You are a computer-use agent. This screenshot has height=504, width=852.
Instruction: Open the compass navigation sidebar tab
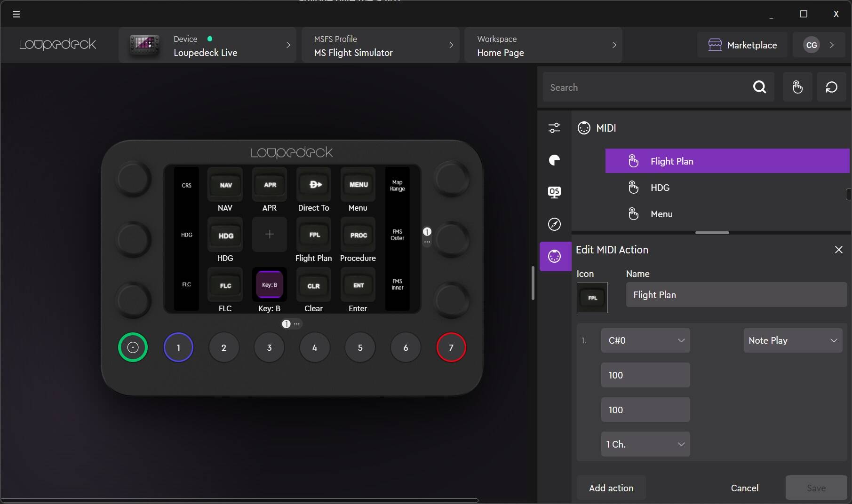(x=555, y=224)
